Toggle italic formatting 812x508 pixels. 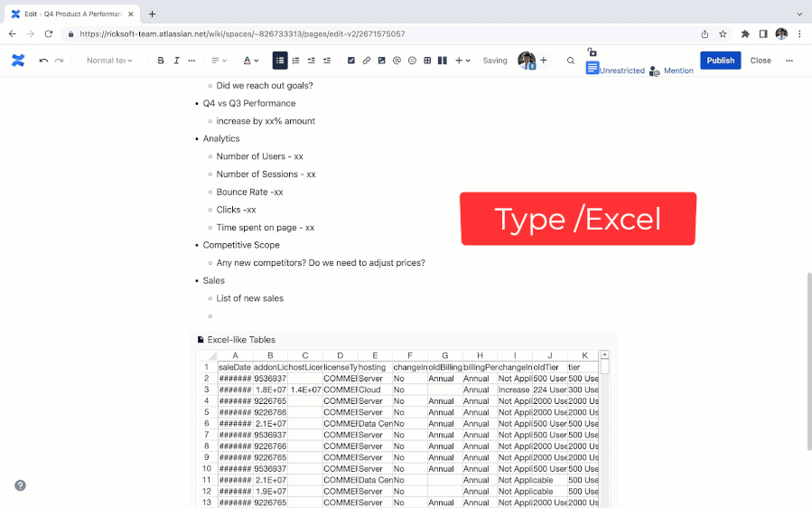tap(177, 61)
